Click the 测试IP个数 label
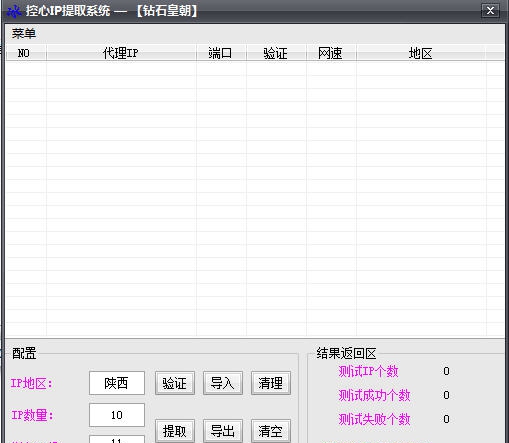 pyautogui.click(x=368, y=371)
